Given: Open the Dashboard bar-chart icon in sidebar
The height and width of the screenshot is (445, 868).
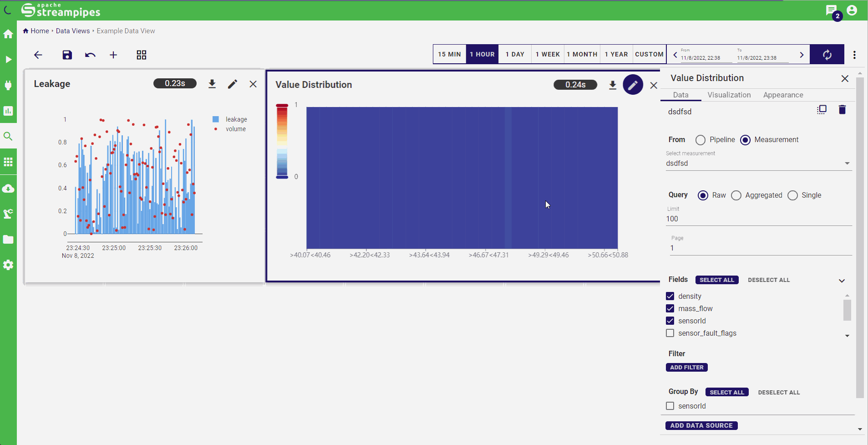Looking at the screenshot, I should point(8,111).
